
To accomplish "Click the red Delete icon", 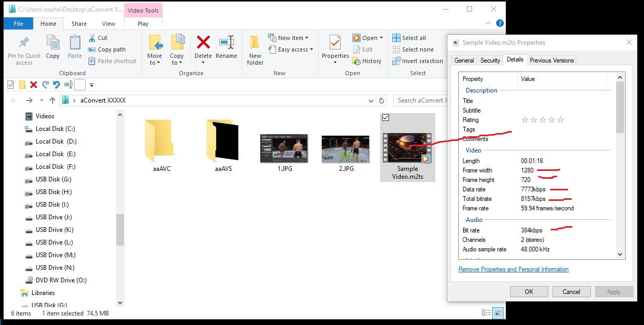I will pyautogui.click(x=203, y=43).
